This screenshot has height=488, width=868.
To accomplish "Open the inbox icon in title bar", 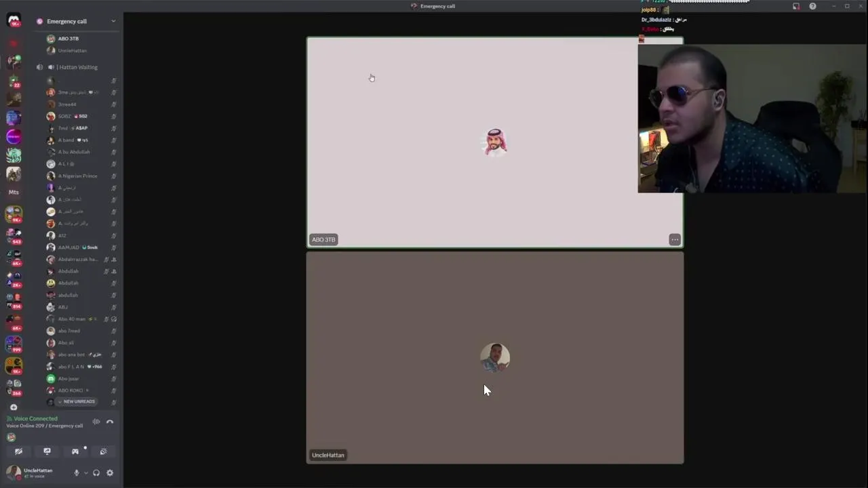I will point(796,6).
